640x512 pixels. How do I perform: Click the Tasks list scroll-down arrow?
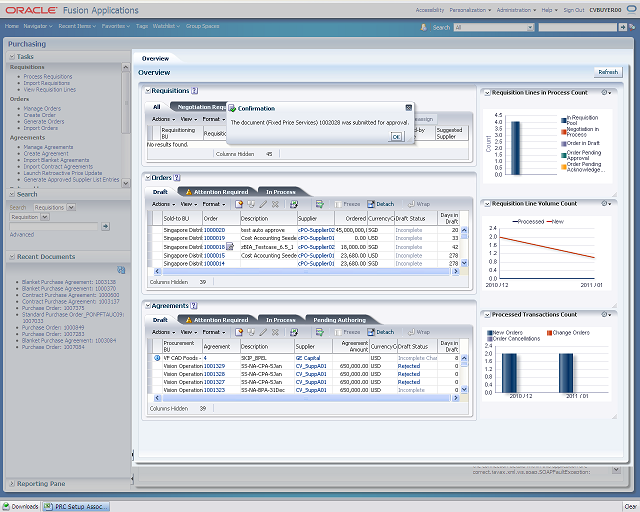[x=126, y=183]
